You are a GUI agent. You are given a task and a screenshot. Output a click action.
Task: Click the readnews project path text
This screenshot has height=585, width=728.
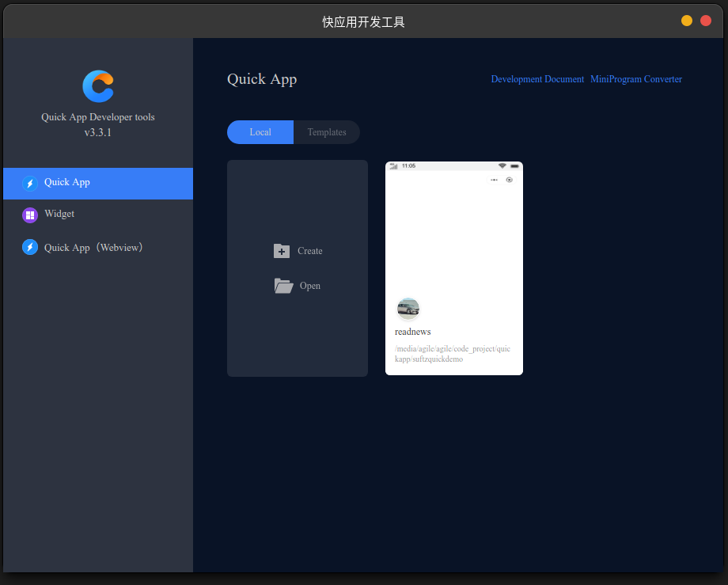tap(452, 354)
